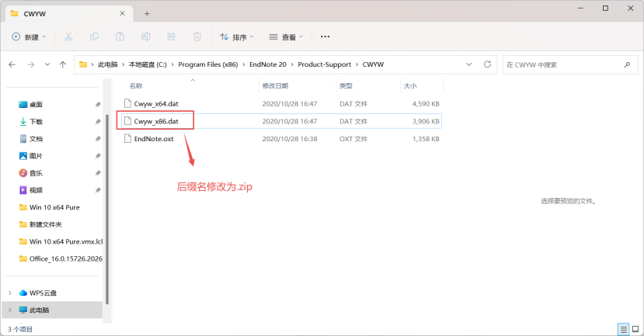Click the 2020/10/28 16:38 date cell
Viewport: 644px width, 336px height.
coord(290,139)
